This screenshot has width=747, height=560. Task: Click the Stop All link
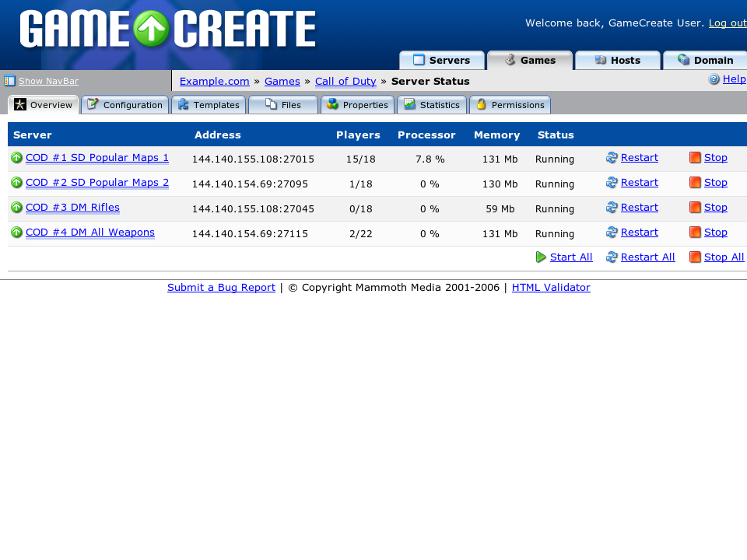pos(724,257)
